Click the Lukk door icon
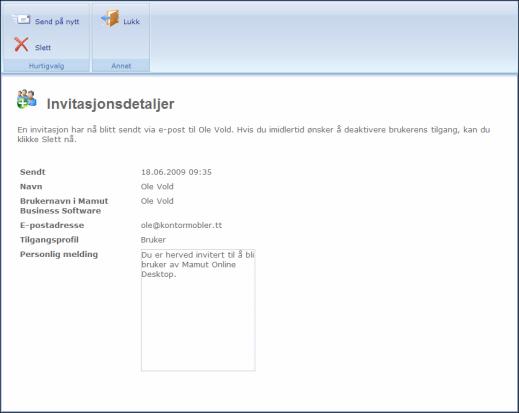519x413 pixels. (110, 19)
